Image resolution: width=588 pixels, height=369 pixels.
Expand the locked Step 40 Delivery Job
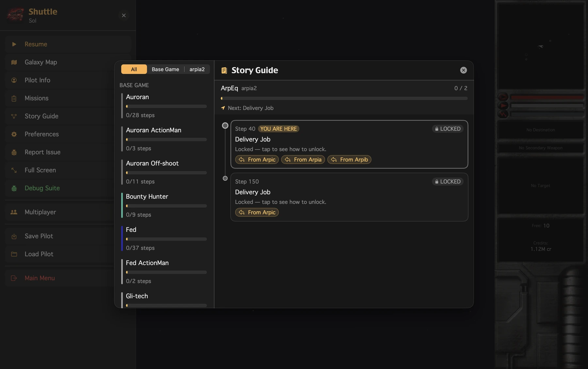[349, 144]
